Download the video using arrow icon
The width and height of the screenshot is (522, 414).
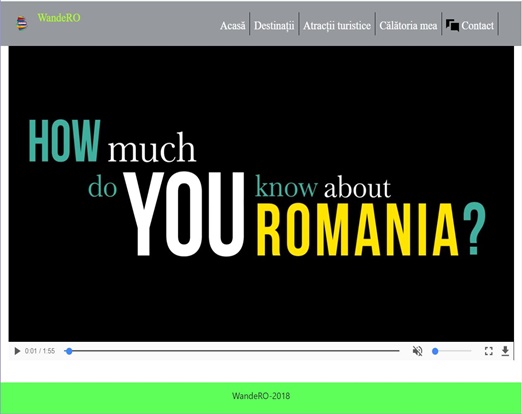click(x=505, y=351)
